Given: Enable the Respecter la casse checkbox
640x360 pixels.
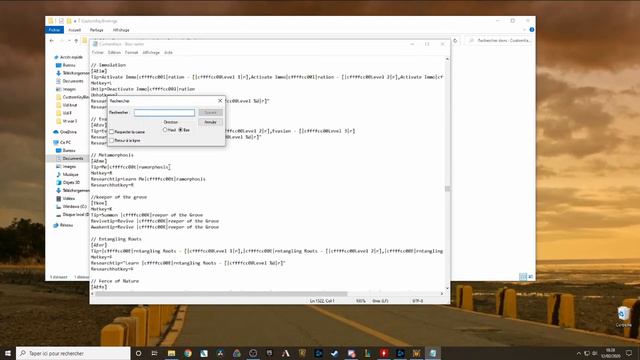Looking at the screenshot, I should coord(111,132).
